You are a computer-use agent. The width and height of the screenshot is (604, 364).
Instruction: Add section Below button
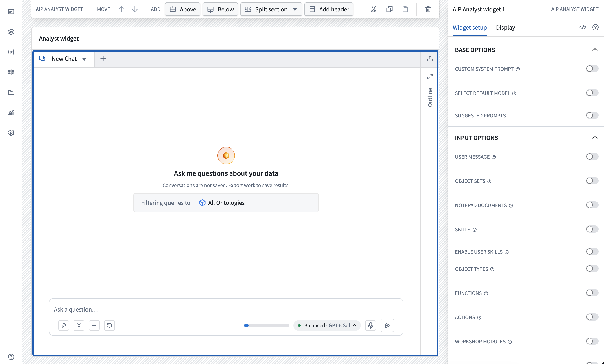(220, 9)
